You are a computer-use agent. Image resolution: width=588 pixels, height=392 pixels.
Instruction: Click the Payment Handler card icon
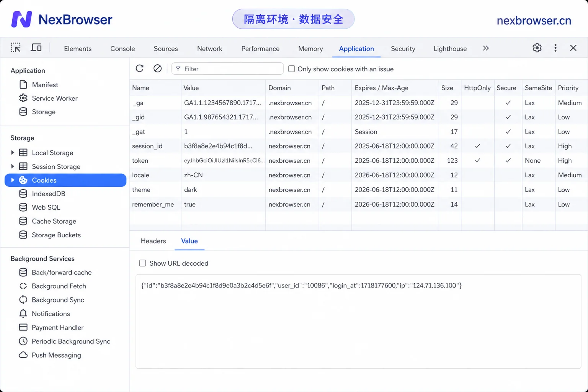tap(23, 327)
